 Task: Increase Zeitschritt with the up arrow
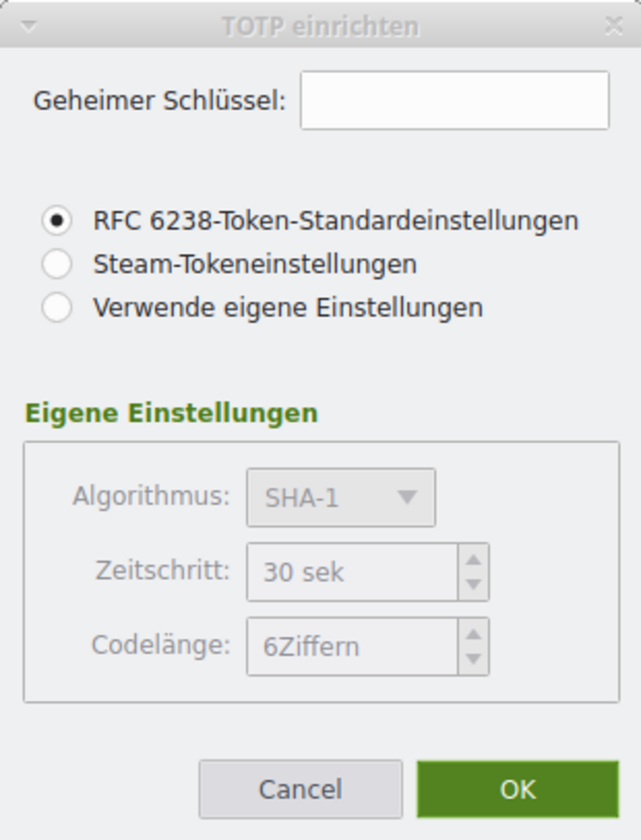[474, 560]
